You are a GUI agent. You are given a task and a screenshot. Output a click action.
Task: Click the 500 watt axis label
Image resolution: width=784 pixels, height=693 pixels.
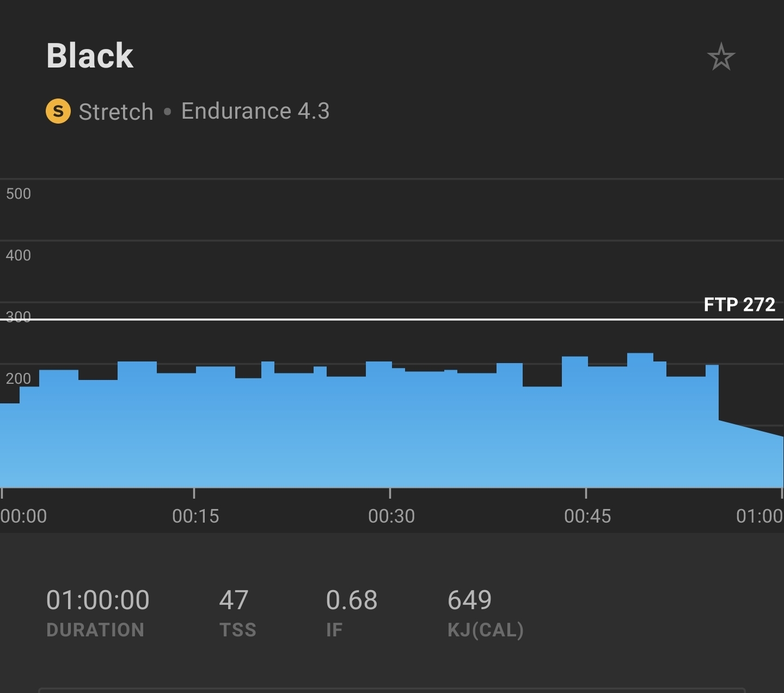19,194
